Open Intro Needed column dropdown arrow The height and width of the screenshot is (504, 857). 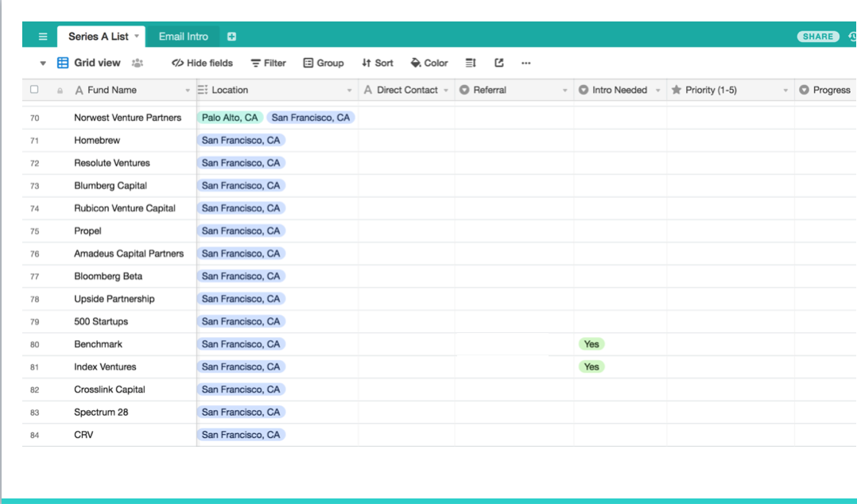(x=658, y=90)
